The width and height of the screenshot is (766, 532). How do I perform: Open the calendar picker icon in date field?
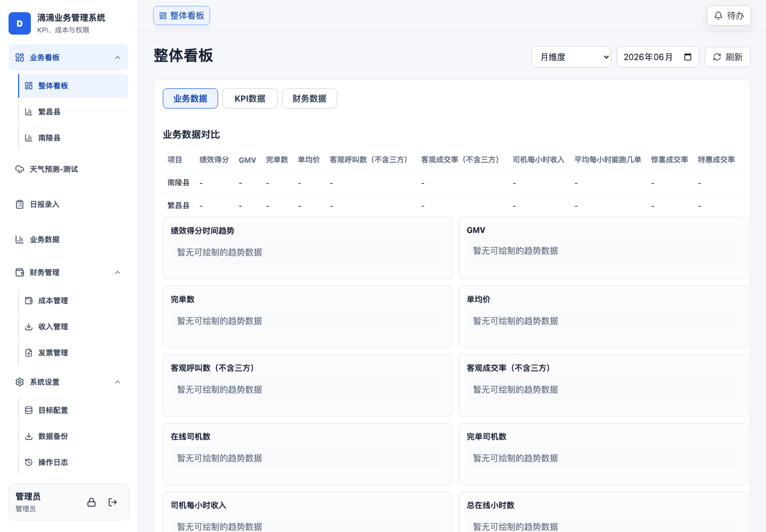(x=688, y=57)
